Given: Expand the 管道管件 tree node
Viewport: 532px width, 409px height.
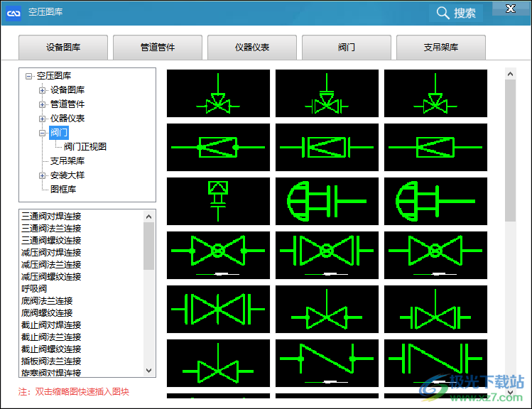Looking at the screenshot, I should 42,105.
